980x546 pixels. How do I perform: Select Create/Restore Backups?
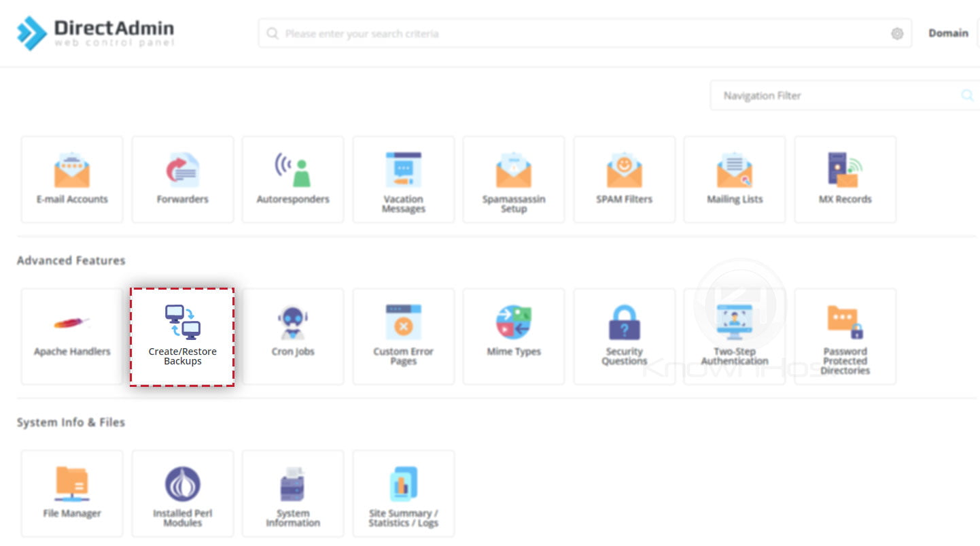182,336
